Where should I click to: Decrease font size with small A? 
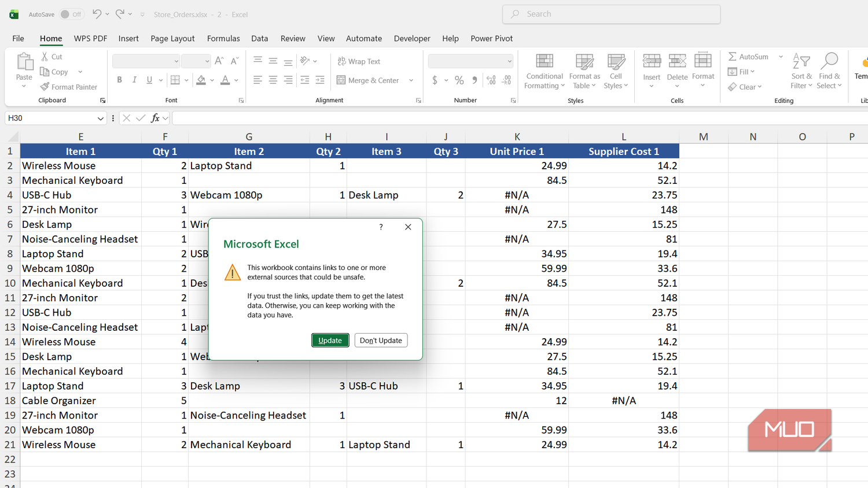tap(234, 61)
